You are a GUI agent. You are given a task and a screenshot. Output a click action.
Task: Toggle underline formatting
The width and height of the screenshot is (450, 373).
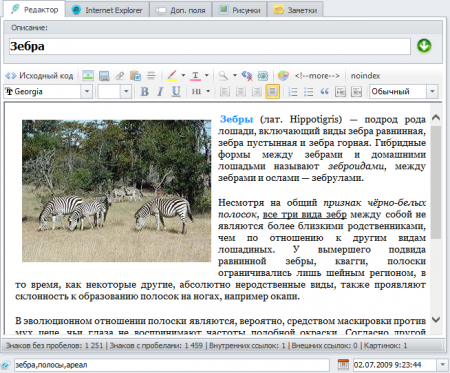pyautogui.click(x=176, y=91)
